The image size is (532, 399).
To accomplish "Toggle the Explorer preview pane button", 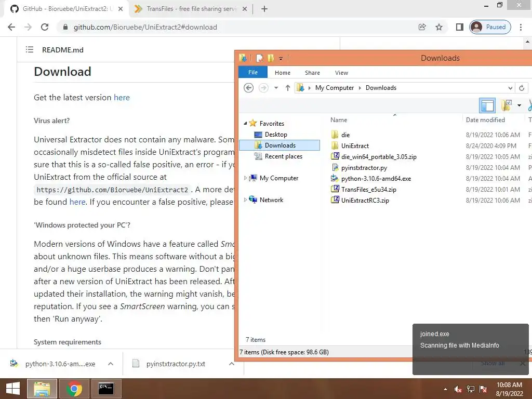I will click(x=487, y=105).
